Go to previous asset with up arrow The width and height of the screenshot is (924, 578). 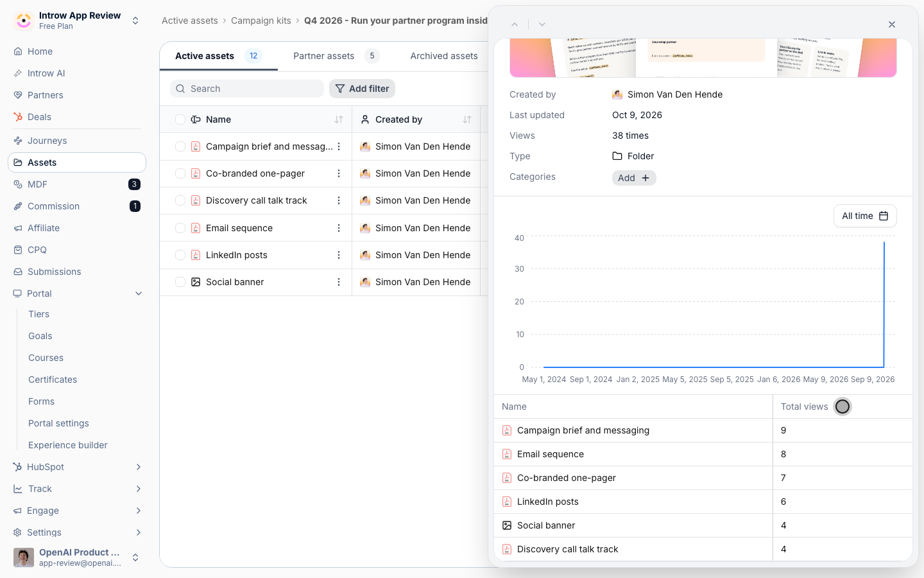(515, 24)
